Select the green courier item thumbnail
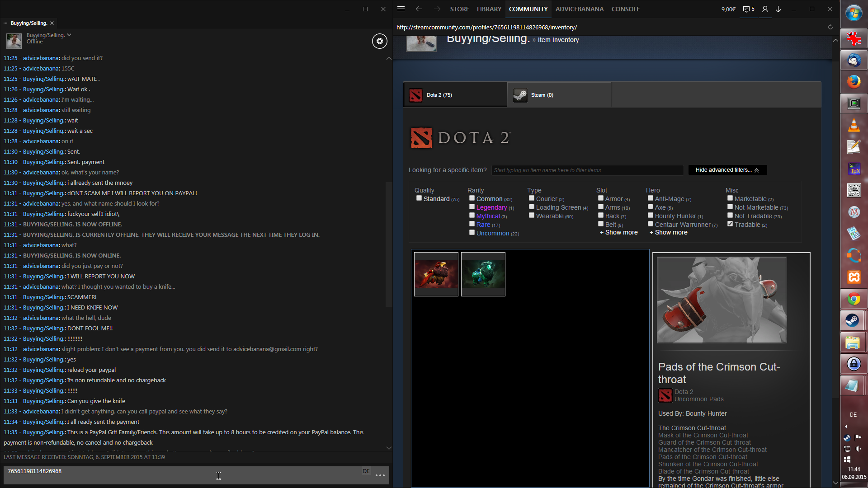 coord(483,274)
